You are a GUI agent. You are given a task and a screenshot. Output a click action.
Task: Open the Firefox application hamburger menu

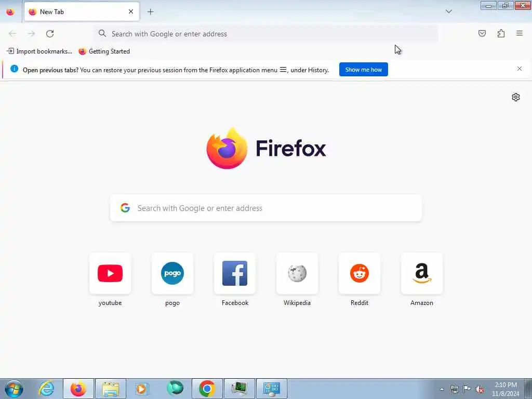[x=520, y=33]
